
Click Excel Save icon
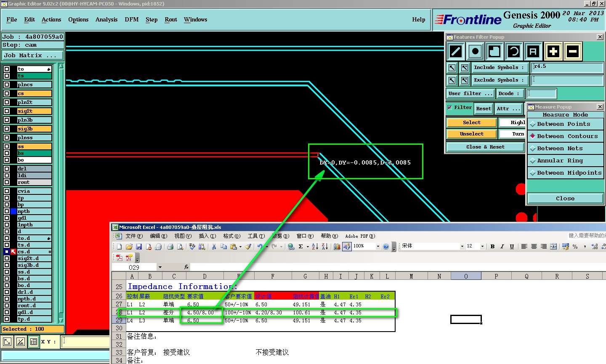pos(138,247)
